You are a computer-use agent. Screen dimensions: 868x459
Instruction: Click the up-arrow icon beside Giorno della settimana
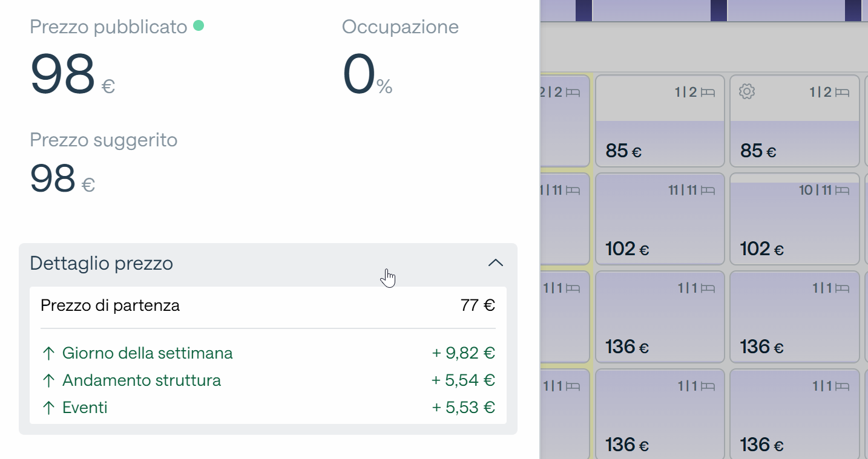48,354
